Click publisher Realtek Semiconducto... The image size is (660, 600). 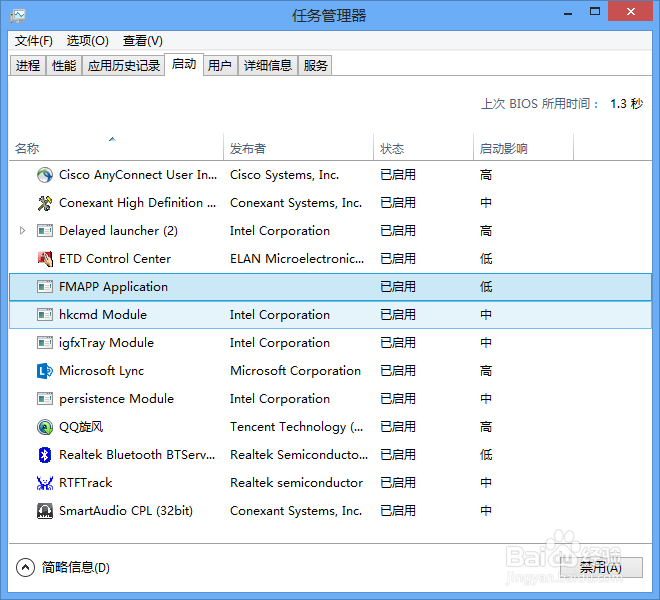(299, 455)
